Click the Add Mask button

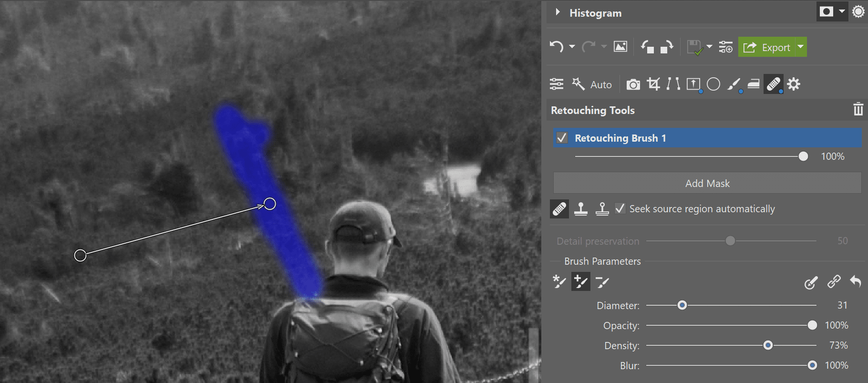pos(707,183)
